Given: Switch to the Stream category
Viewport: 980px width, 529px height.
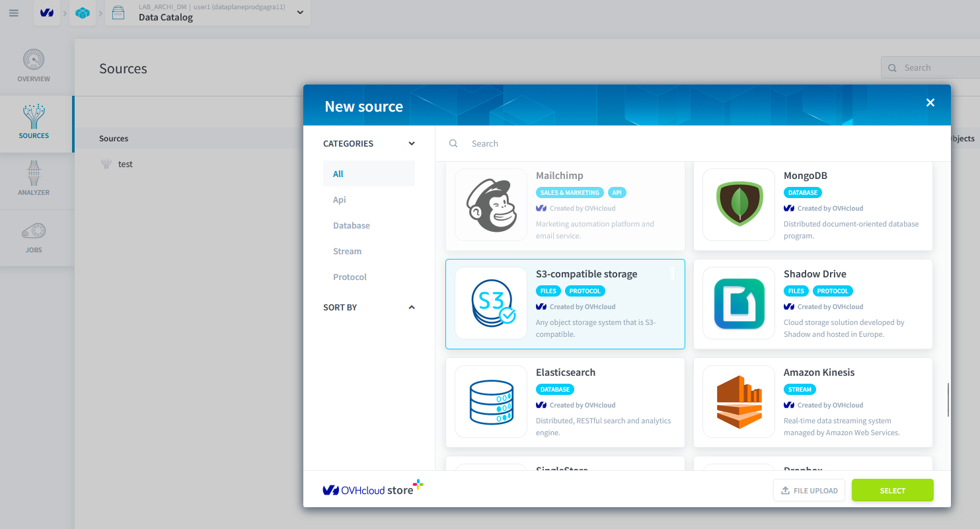Looking at the screenshot, I should 347,251.
